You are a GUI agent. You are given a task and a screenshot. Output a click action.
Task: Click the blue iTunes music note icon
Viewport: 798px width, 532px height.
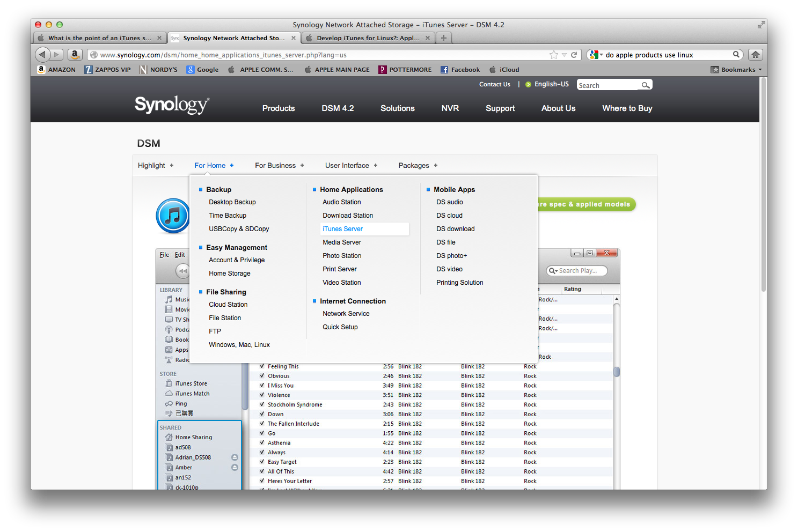(x=173, y=216)
